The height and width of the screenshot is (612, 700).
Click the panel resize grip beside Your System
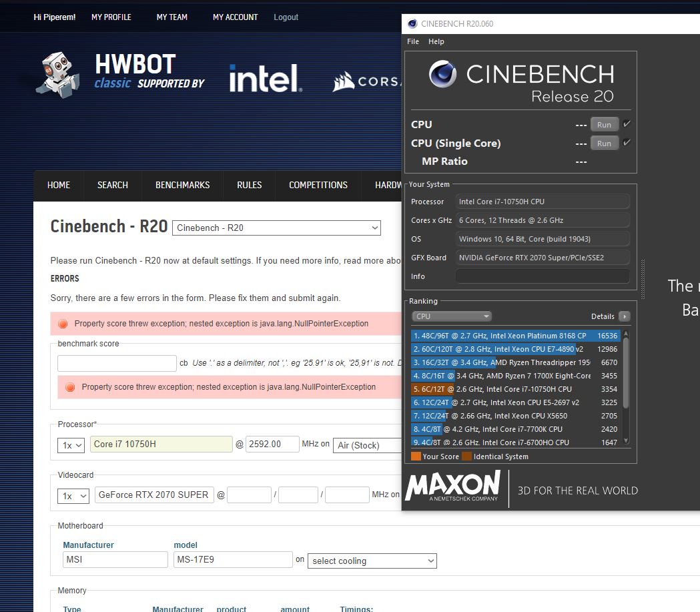(643, 279)
